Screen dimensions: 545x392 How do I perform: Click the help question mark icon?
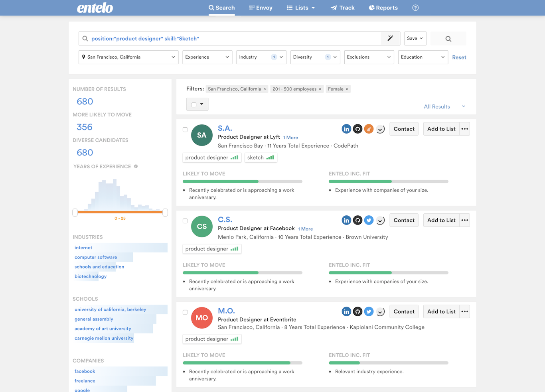pos(415,8)
